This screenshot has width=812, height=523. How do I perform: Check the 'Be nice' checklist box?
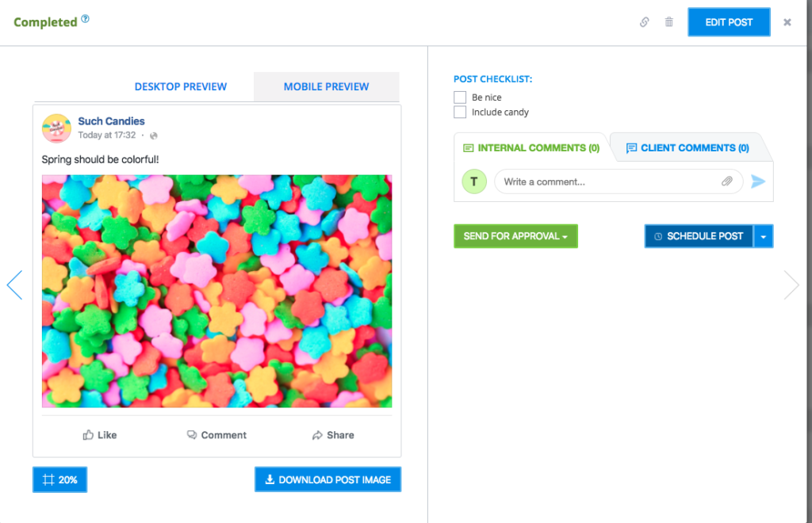click(x=460, y=97)
